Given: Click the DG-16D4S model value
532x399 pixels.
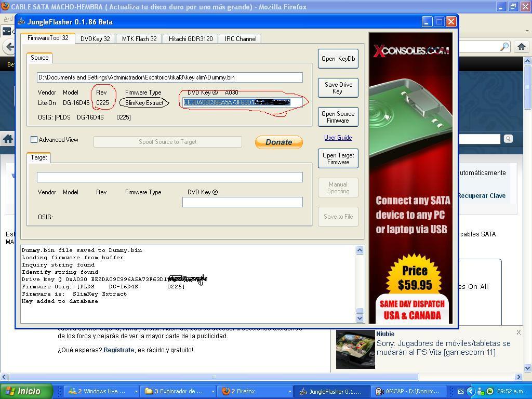Looking at the screenshot, I should (x=76, y=102).
